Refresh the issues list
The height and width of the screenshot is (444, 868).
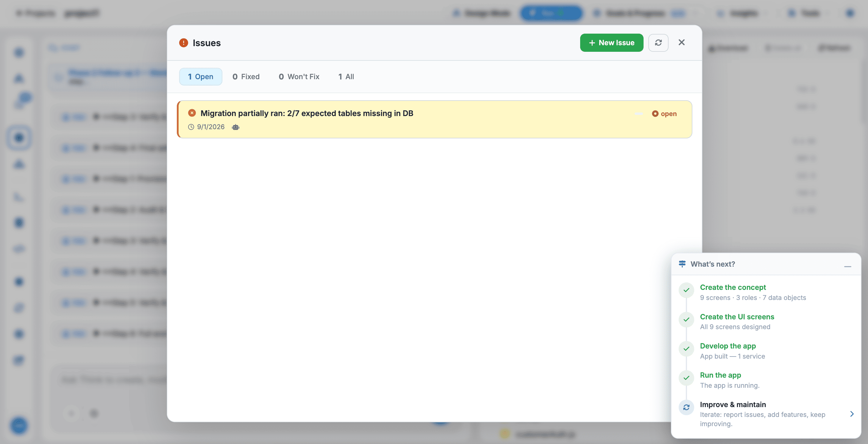(658, 43)
